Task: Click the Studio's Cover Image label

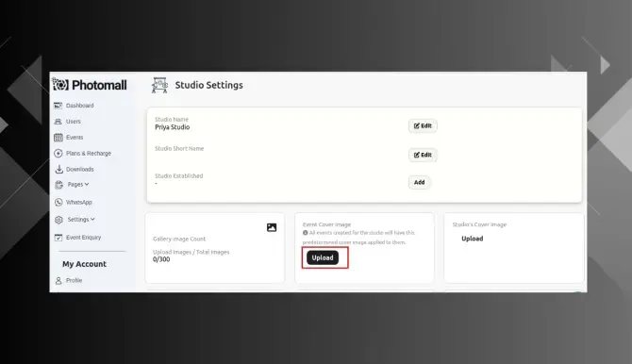Action: (x=479, y=224)
